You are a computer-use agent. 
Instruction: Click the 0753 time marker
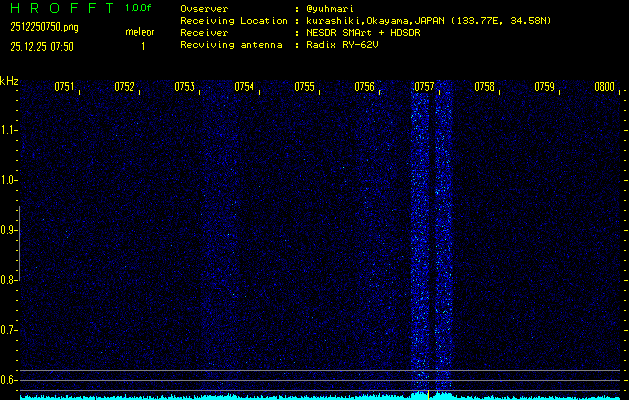tap(184, 87)
